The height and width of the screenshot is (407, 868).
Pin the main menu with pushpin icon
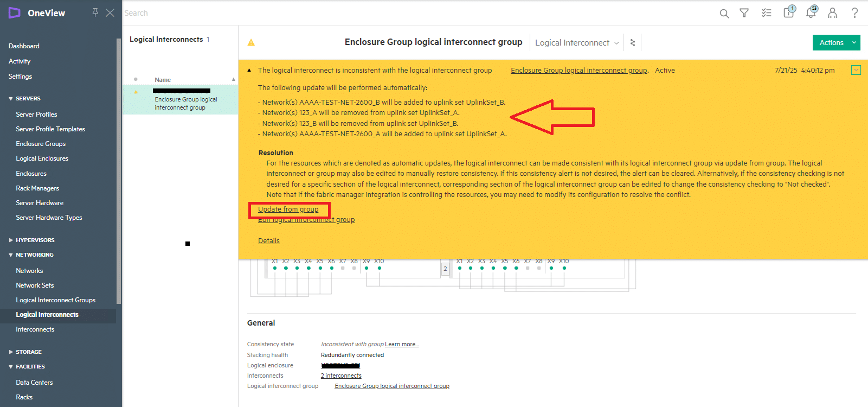coord(95,12)
